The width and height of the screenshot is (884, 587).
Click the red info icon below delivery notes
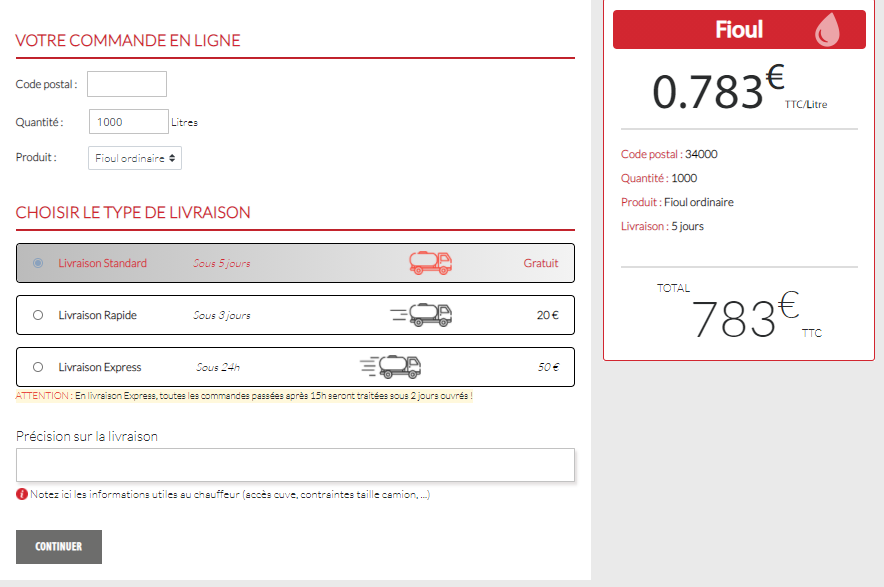(x=22, y=494)
